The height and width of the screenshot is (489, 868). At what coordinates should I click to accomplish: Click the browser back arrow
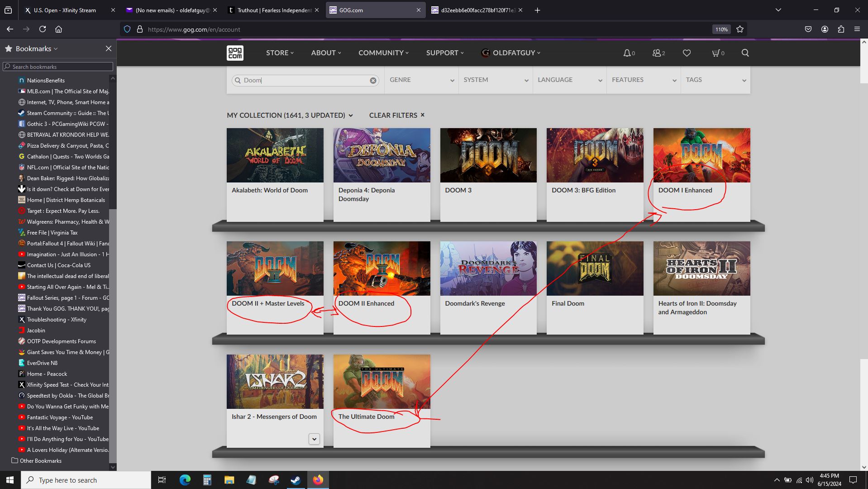coord(10,29)
